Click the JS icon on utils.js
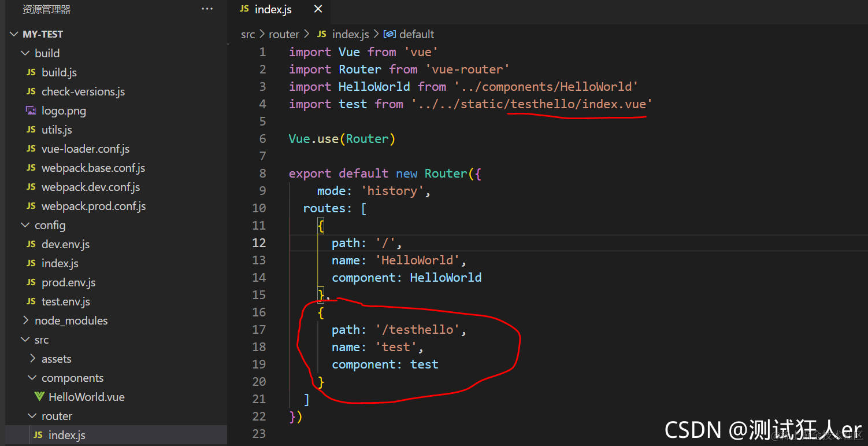The image size is (868, 446). click(31, 130)
